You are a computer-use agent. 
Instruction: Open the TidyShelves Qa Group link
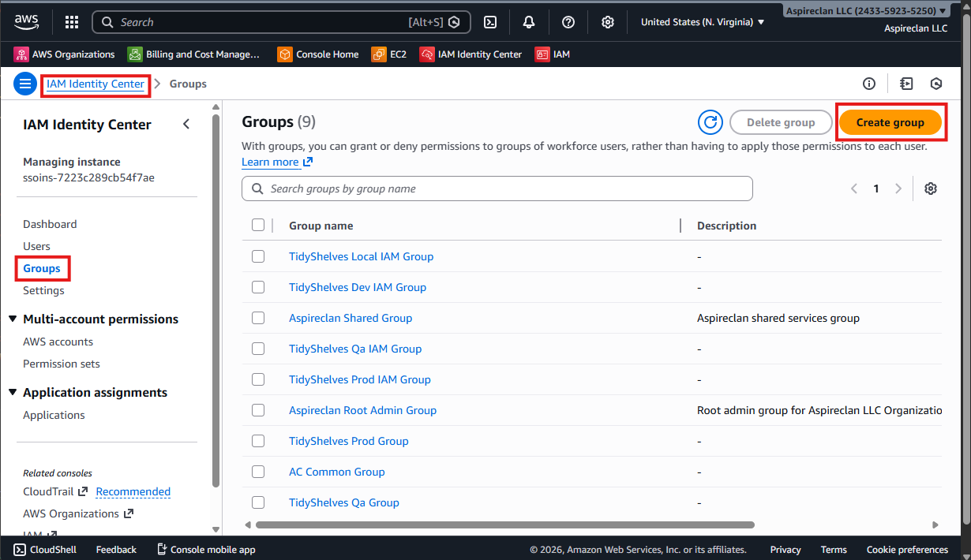344,502
